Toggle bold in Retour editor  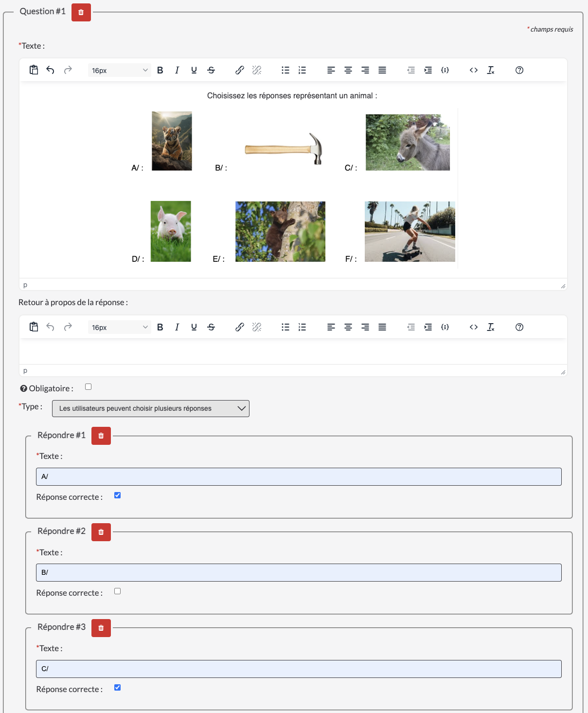point(160,327)
